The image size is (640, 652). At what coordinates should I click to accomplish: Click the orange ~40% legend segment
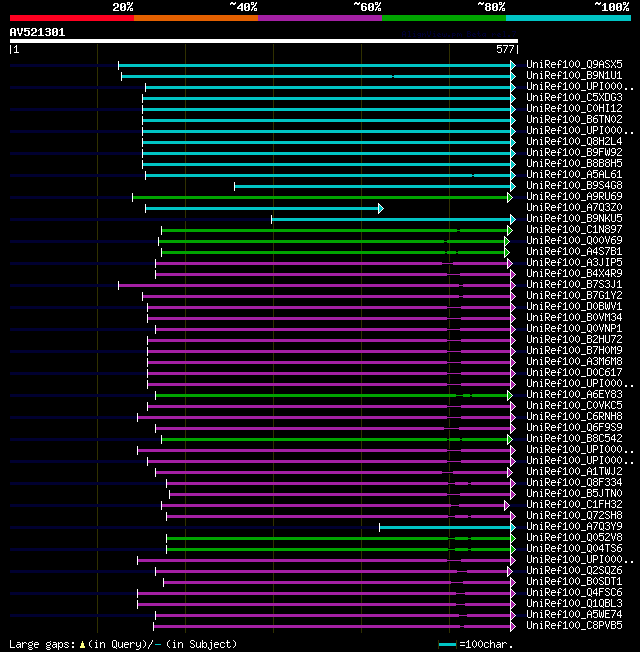[196, 18]
